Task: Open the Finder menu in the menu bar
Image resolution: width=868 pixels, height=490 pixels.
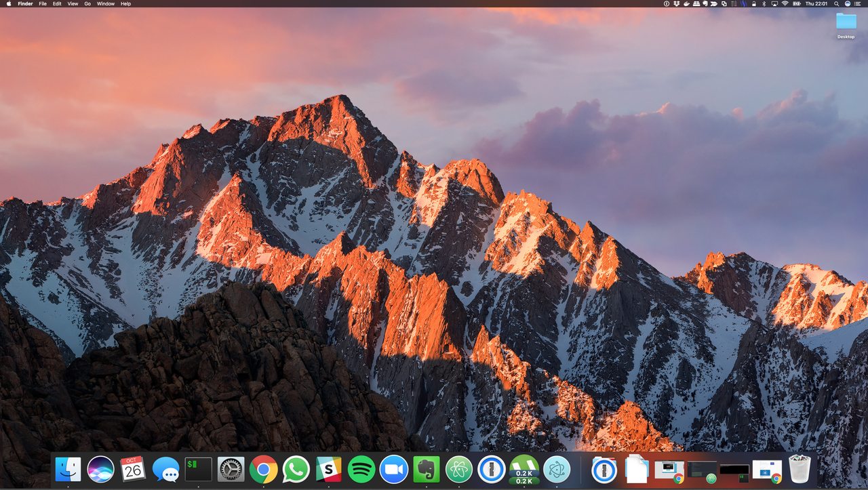Action: (x=25, y=3)
